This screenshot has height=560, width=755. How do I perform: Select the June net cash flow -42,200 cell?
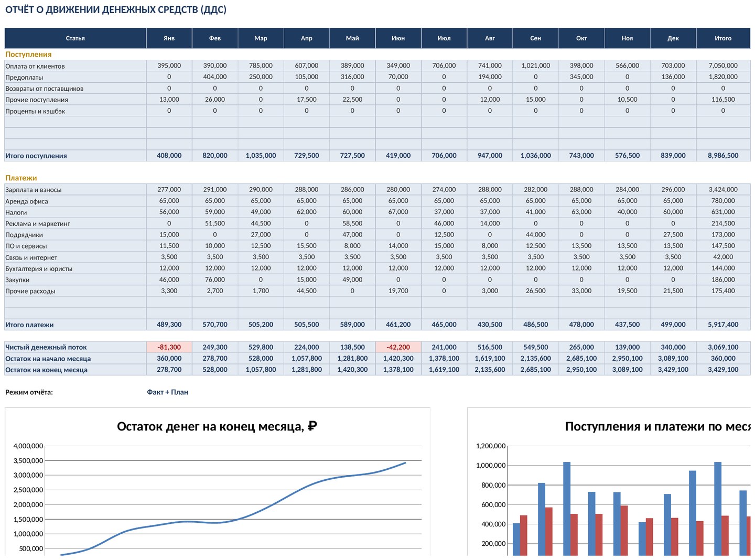[398, 347]
